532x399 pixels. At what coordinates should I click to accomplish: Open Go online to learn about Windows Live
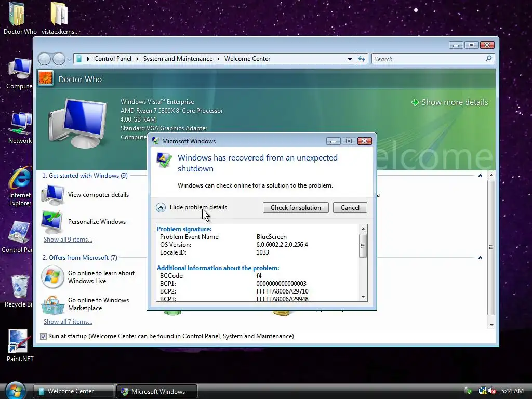pyautogui.click(x=101, y=277)
